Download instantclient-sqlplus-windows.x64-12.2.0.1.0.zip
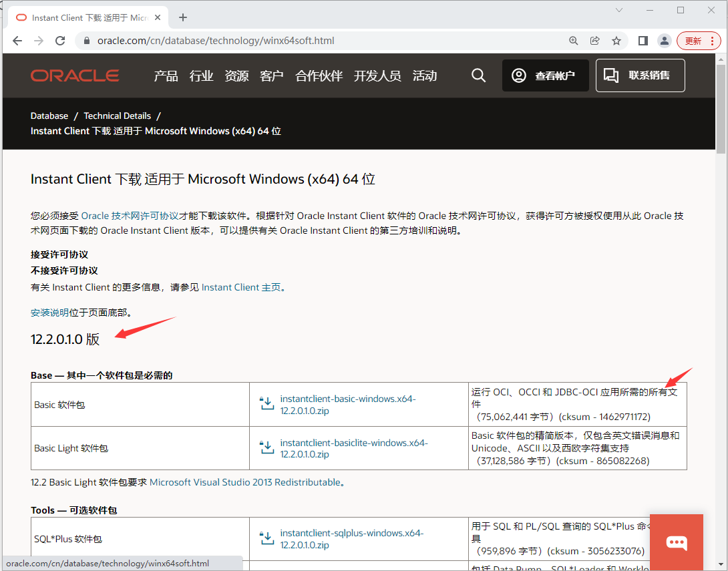The width and height of the screenshot is (728, 571). pyautogui.click(x=351, y=539)
